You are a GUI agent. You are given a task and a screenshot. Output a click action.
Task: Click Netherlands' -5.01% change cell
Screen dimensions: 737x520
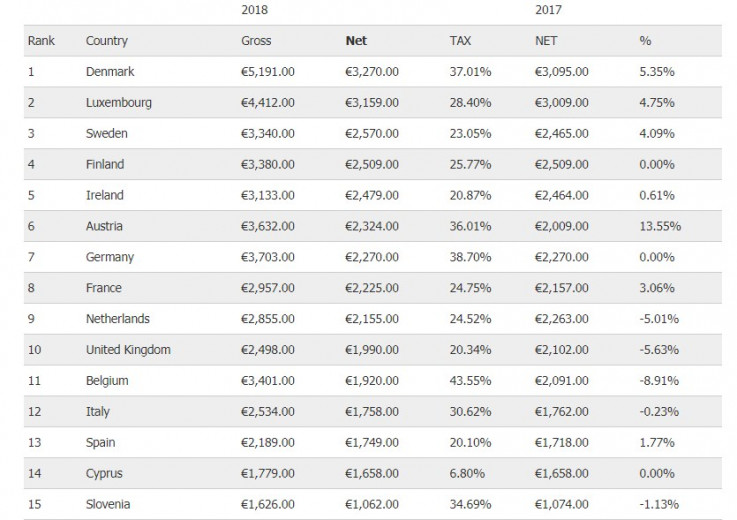click(x=660, y=319)
